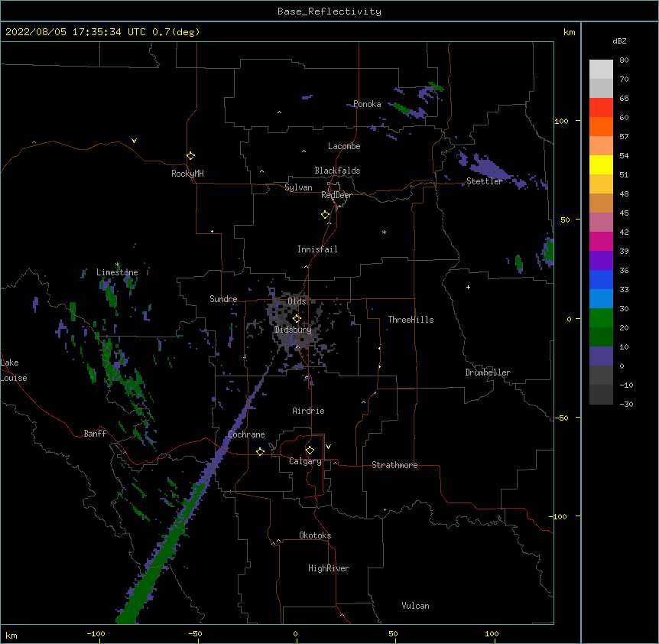The height and width of the screenshot is (644, 659).
Task: Click the yellow diamond between Olds and Didsbury
Action: [297, 318]
